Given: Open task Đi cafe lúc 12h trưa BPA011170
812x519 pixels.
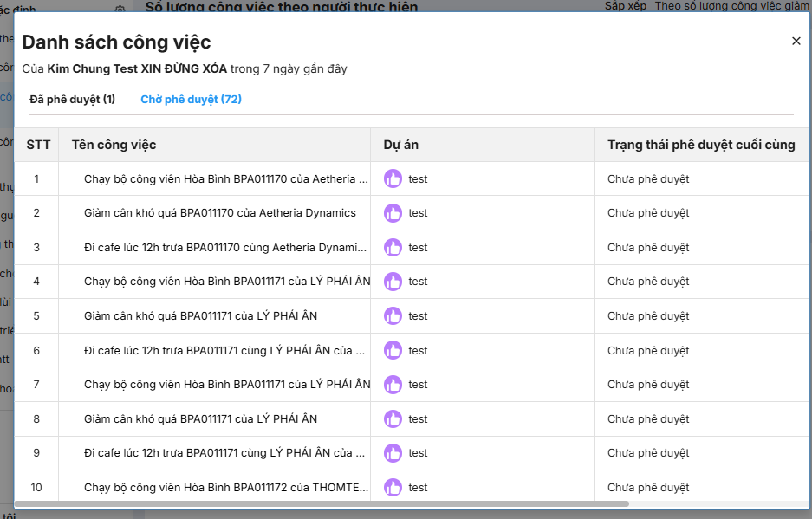Looking at the screenshot, I should point(225,248).
